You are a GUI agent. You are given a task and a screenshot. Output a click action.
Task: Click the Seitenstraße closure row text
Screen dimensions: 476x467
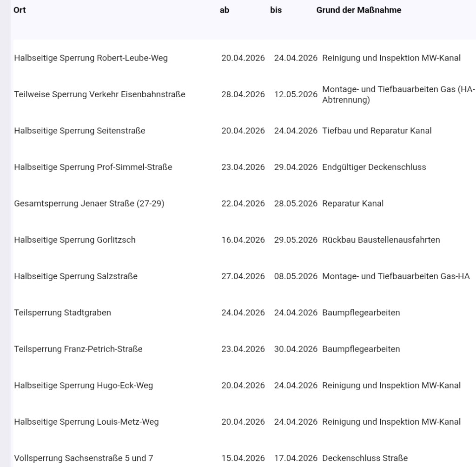point(79,131)
